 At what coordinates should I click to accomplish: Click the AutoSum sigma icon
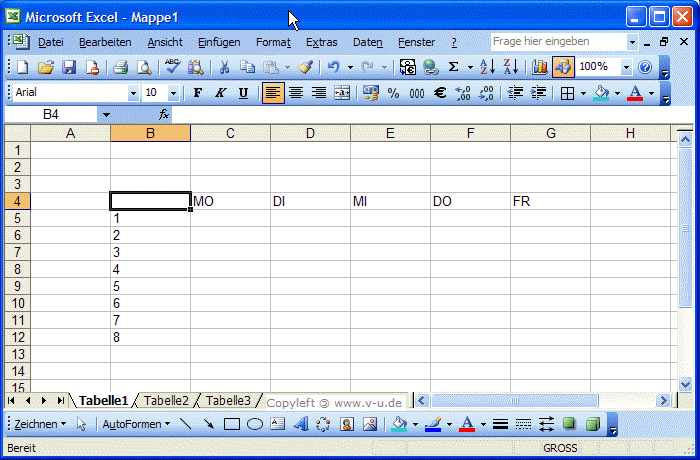[x=453, y=67]
